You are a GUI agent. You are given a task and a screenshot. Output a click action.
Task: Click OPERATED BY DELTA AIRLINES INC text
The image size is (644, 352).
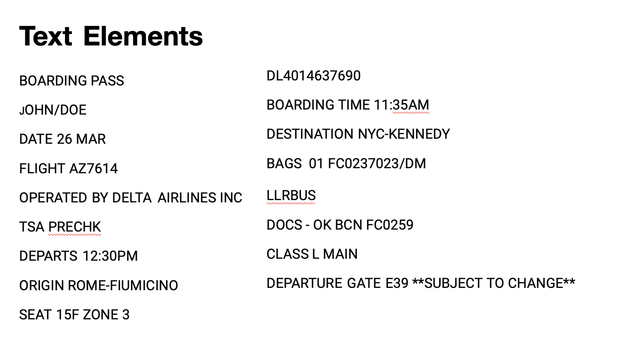[131, 198]
